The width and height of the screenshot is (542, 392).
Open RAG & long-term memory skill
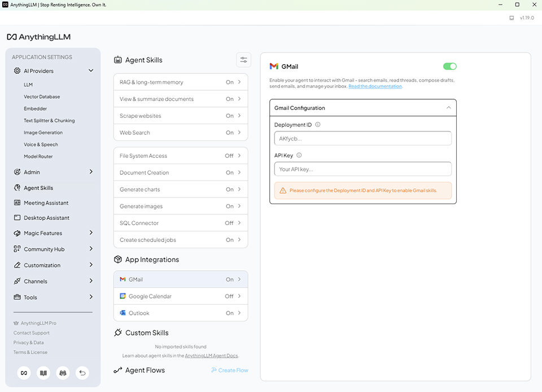click(x=181, y=82)
